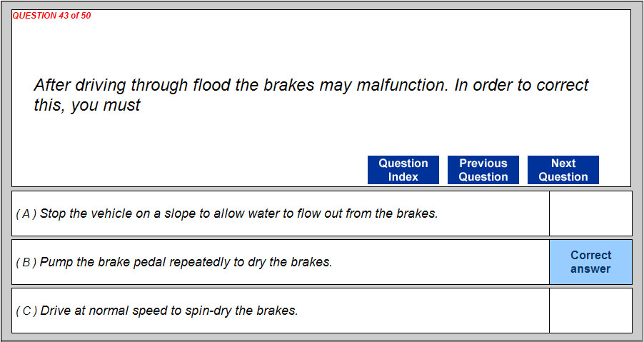
Task: Select answer A about stopping on a slope
Action: pyautogui.click(x=238, y=213)
